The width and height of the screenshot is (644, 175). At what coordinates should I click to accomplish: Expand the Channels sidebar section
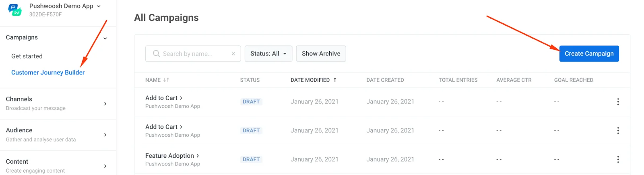pos(105,103)
